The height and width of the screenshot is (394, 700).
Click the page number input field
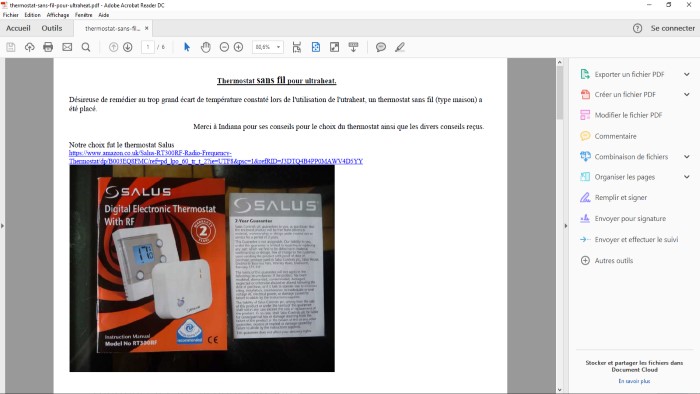tap(148, 47)
